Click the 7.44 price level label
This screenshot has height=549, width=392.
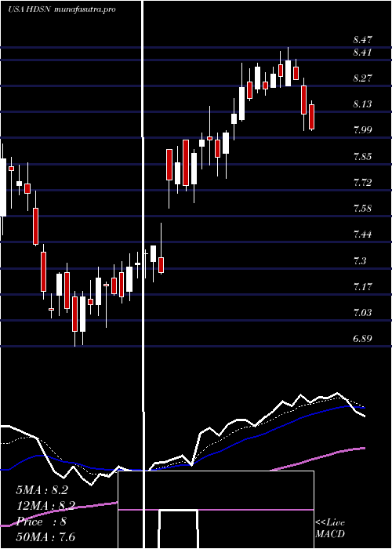(362, 235)
